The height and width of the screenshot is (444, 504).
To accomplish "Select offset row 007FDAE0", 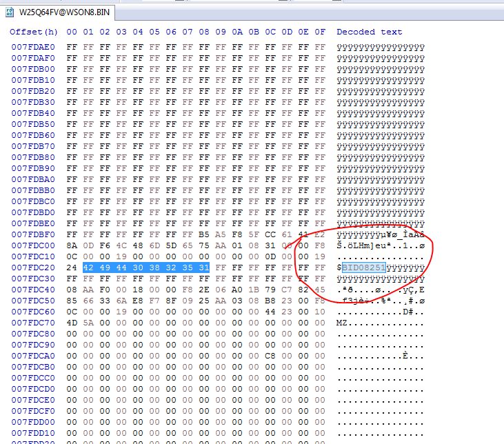I will pyautogui.click(x=33, y=47).
